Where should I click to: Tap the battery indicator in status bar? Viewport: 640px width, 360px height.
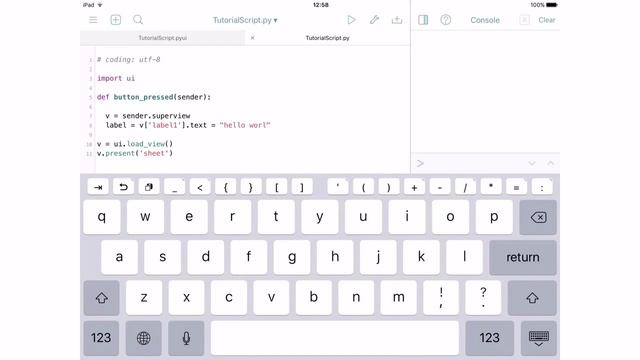551,5
